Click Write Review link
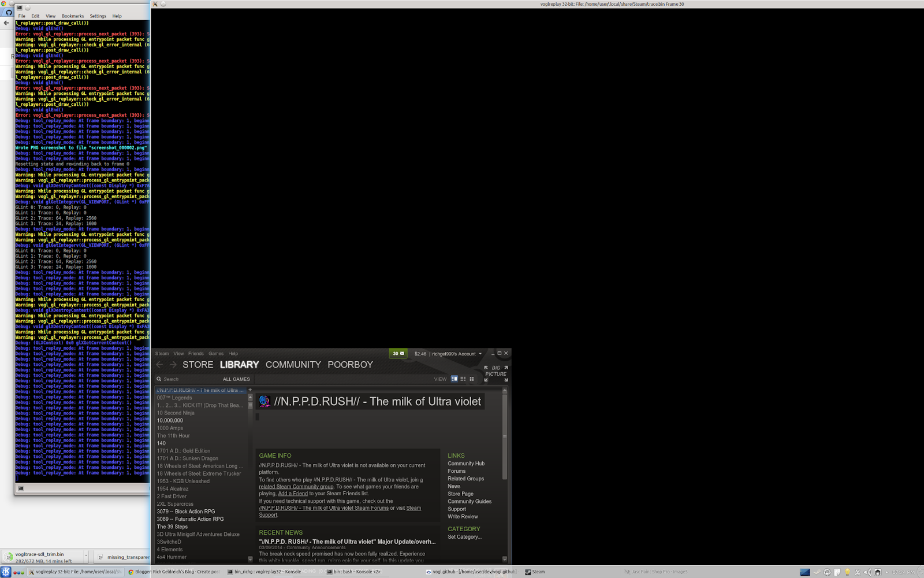 pyautogui.click(x=463, y=517)
